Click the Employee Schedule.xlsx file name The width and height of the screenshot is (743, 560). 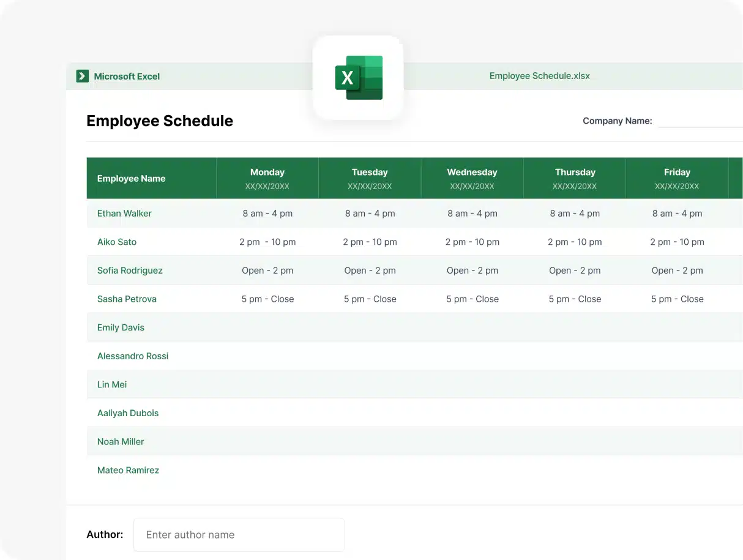pyautogui.click(x=539, y=76)
